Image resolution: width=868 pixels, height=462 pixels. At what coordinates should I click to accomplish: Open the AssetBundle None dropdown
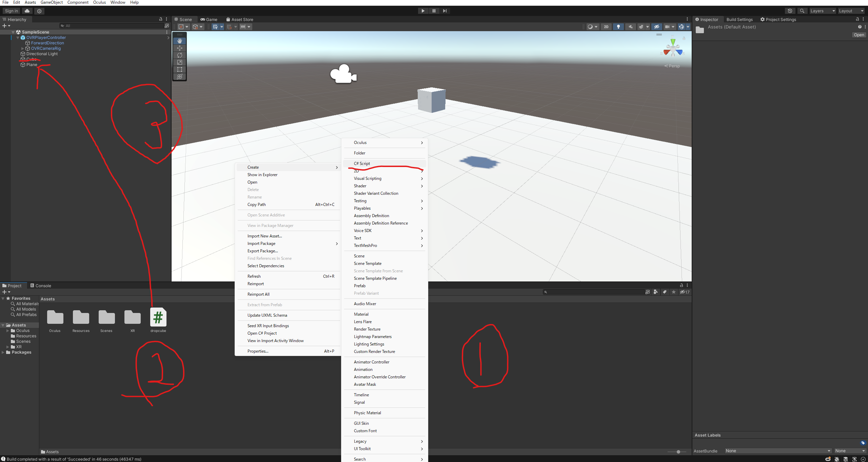pos(778,451)
